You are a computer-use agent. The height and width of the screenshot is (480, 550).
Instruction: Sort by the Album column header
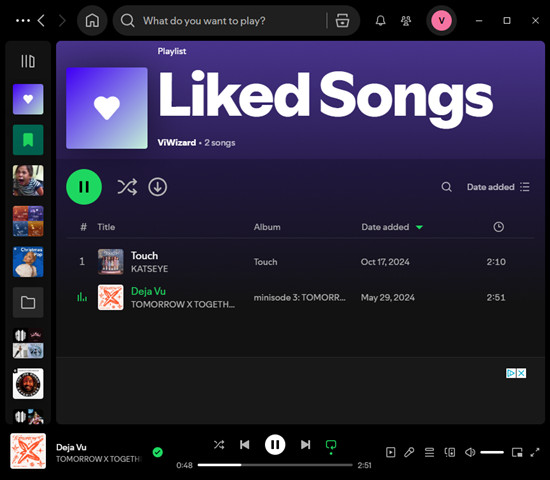(x=267, y=227)
